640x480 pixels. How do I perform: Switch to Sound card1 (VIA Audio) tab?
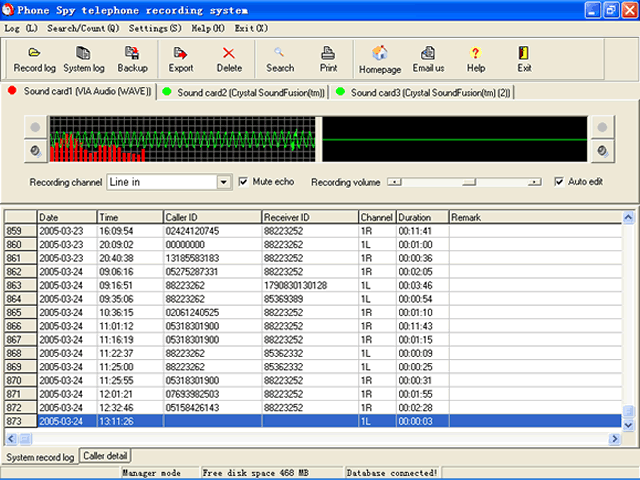pyautogui.click(x=80, y=91)
